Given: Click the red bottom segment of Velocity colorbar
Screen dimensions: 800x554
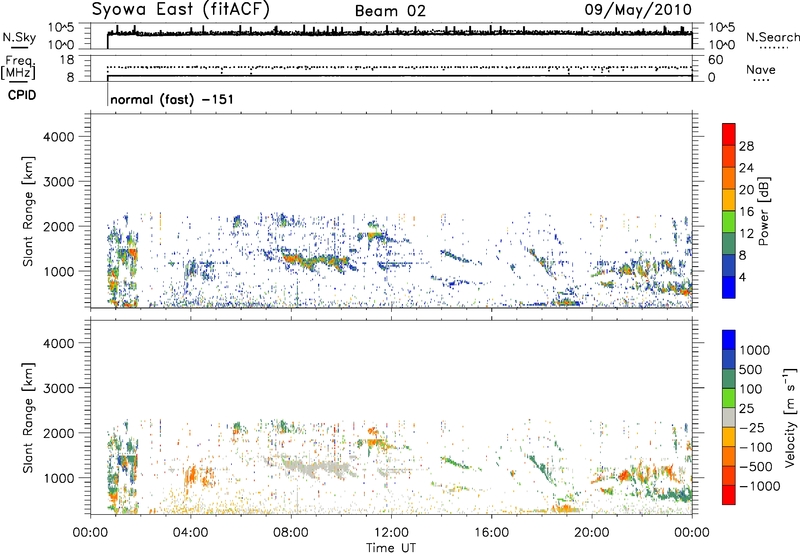Looking at the screenshot, I should pyautogui.click(x=729, y=495).
